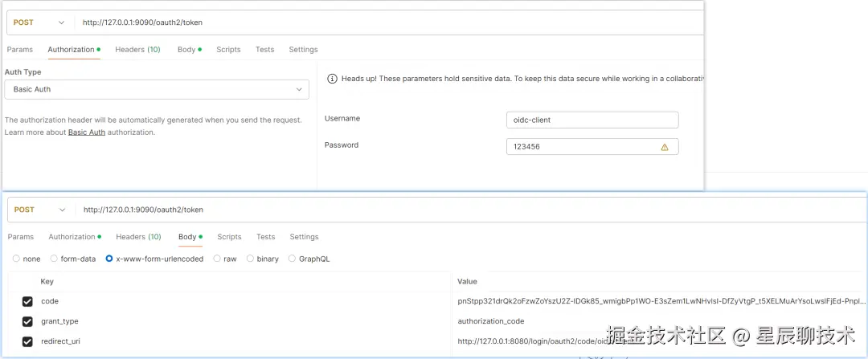The image size is (868, 359).
Task: Open POST method dropdown in lower request
Action: click(x=39, y=210)
